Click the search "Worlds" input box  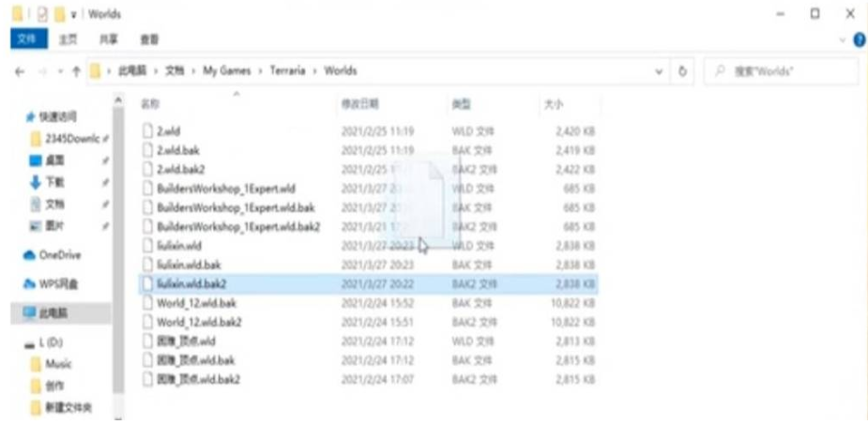coord(788,71)
